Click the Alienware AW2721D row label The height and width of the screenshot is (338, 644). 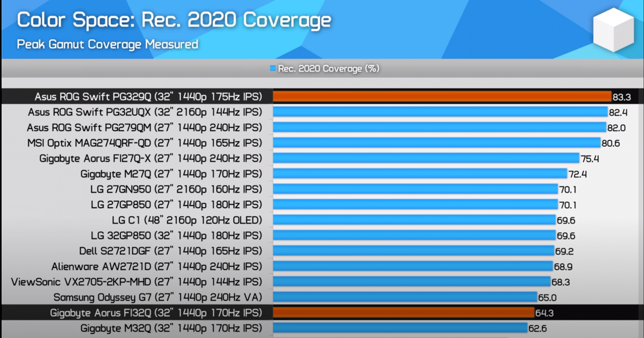pyautogui.click(x=157, y=267)
